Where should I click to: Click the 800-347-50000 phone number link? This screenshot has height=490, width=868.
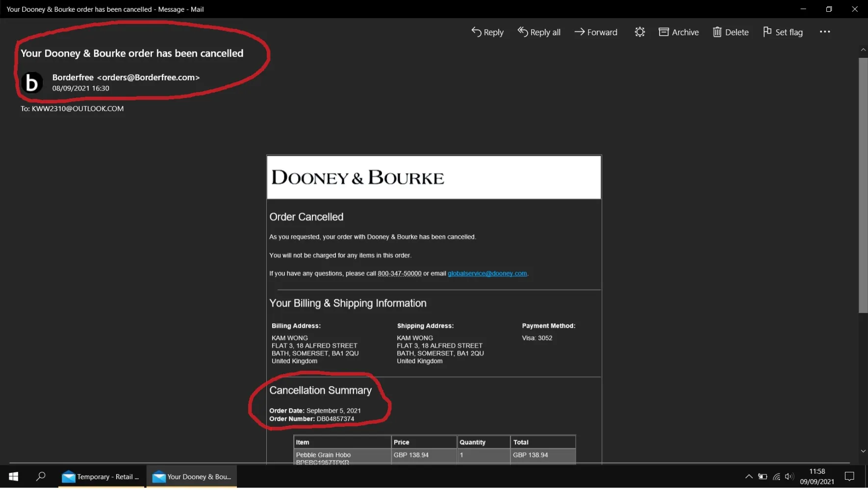click(x=399, y=273)
